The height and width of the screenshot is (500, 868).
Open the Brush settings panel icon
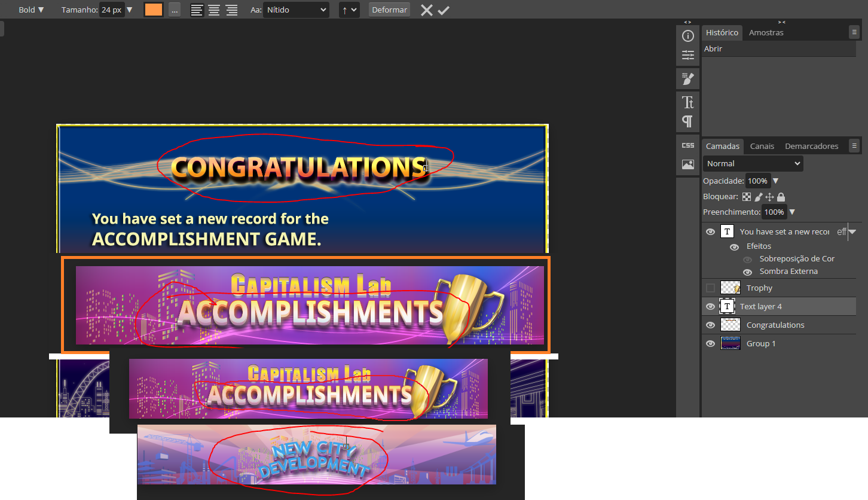[x=688, y=78]
